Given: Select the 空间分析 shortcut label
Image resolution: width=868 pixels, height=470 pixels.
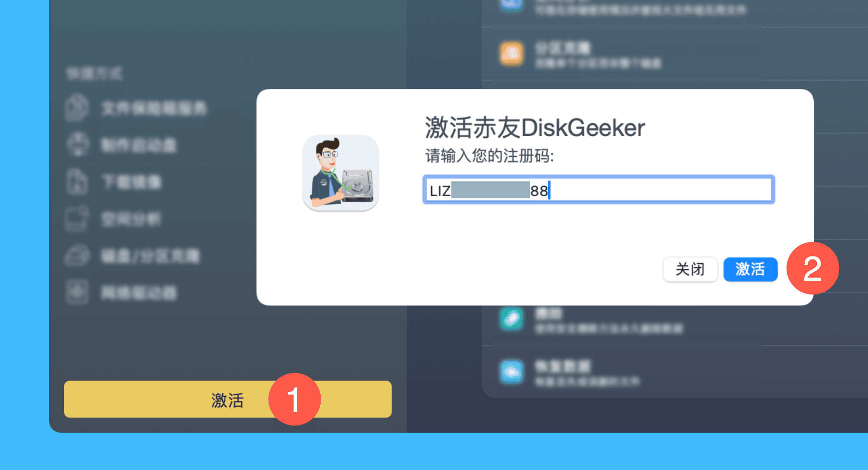Looking at the screenshot, I should pos(131,219).
